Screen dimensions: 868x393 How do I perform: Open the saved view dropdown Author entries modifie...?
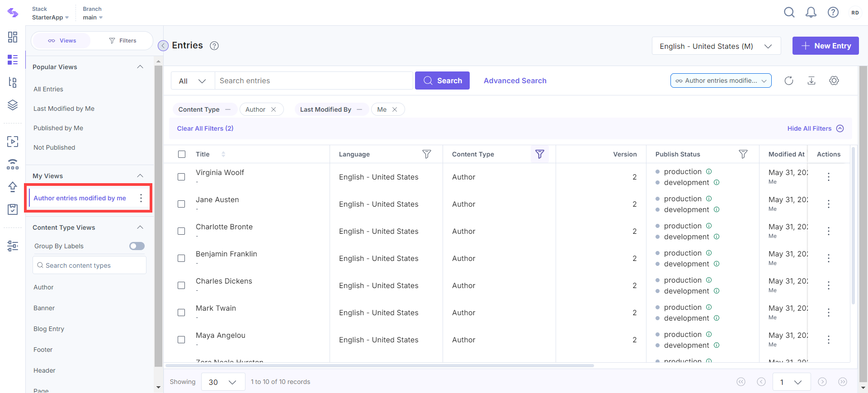pos(721,80)
